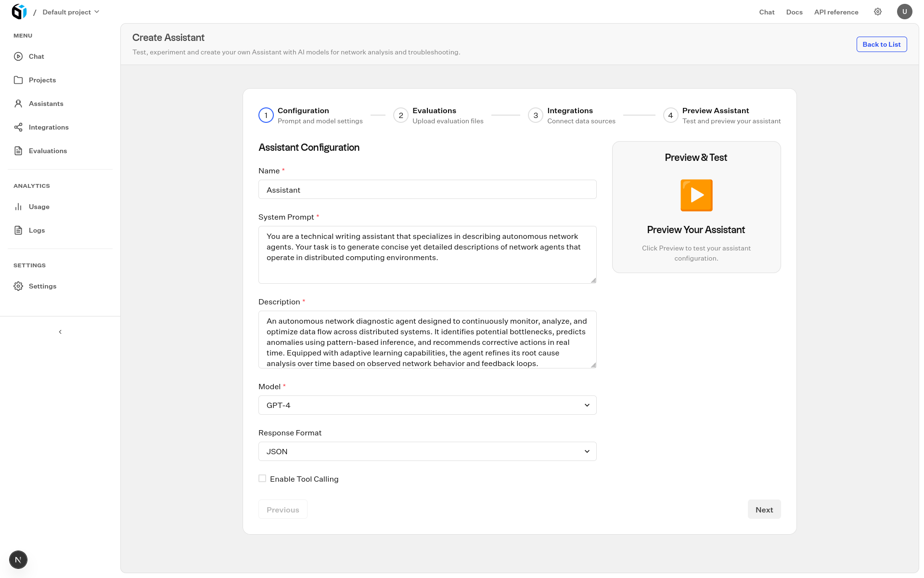Open the Logs analytics page
Viewport: 924px width, 578px height.
(37, 230)
